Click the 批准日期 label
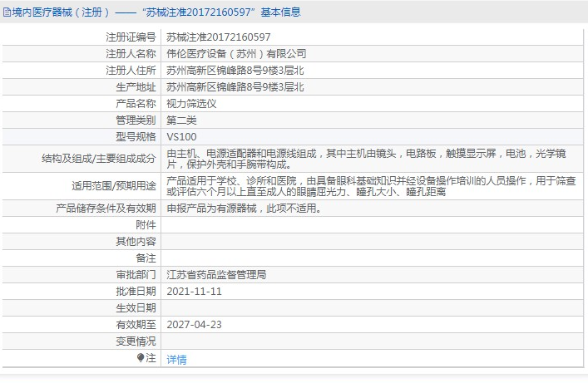 click(136, 291)
